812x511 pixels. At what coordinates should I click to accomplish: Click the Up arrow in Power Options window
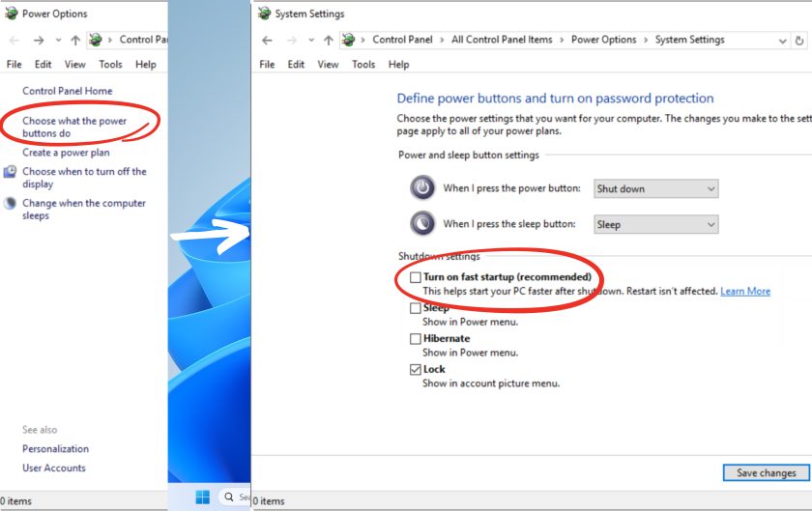coord(75,41)
